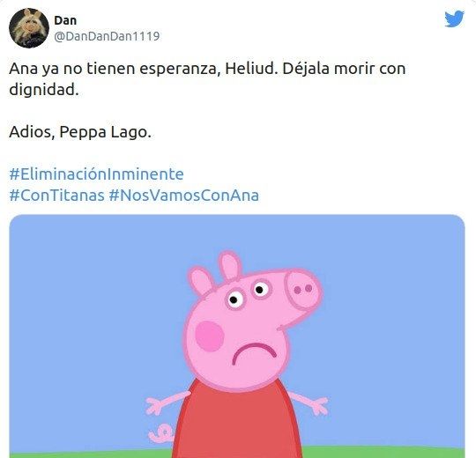The image size is (476, 458).
Task: Click Peppa's eyes in the picture
Action: click(249, 294)
